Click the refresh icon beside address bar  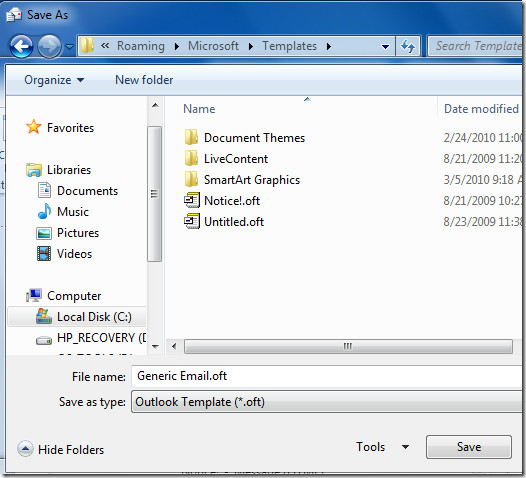click(408, 46)
